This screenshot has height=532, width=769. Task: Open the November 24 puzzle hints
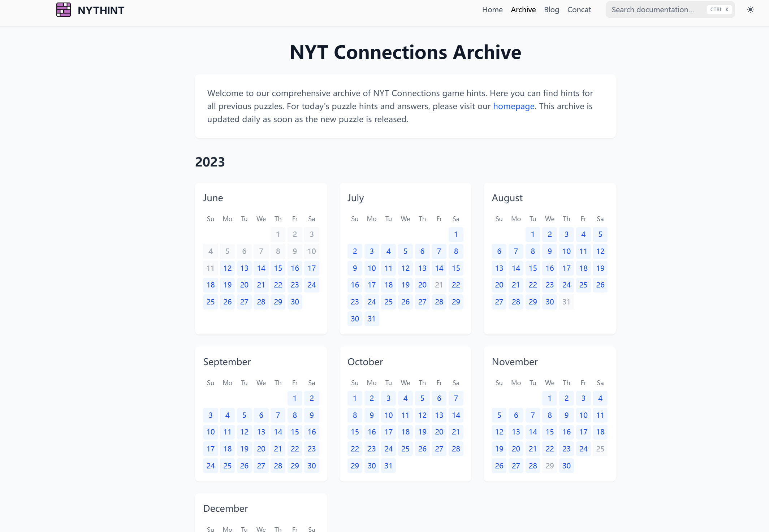coord(583,449)
